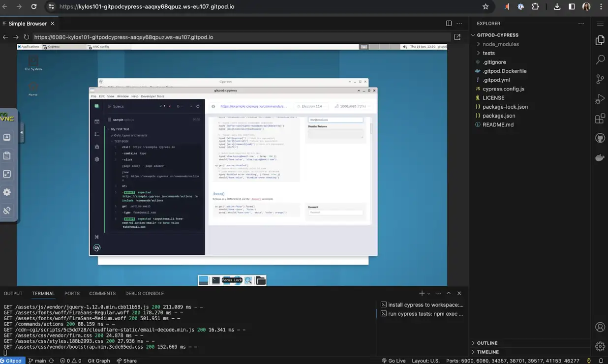Switch to the PORTS panel tab
The width and height of the screenshot is (608, 364).
[x=72, y=293]
